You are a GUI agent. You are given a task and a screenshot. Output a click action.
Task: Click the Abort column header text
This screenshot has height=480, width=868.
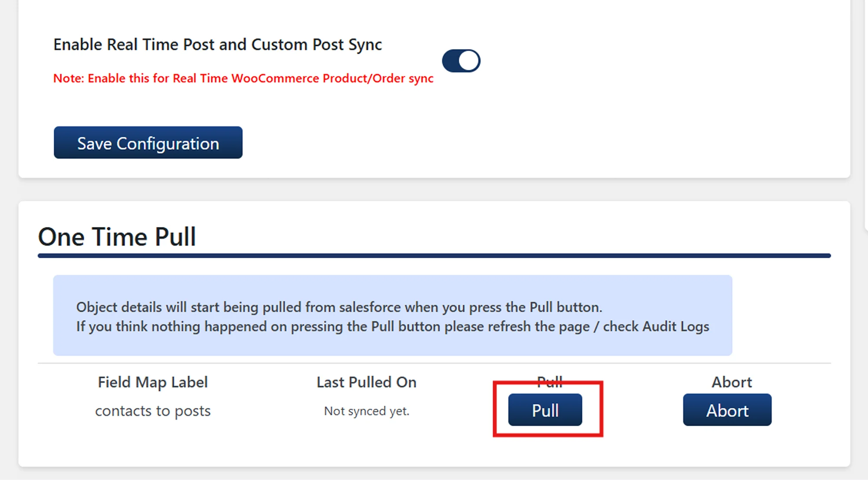coord(731,382)
